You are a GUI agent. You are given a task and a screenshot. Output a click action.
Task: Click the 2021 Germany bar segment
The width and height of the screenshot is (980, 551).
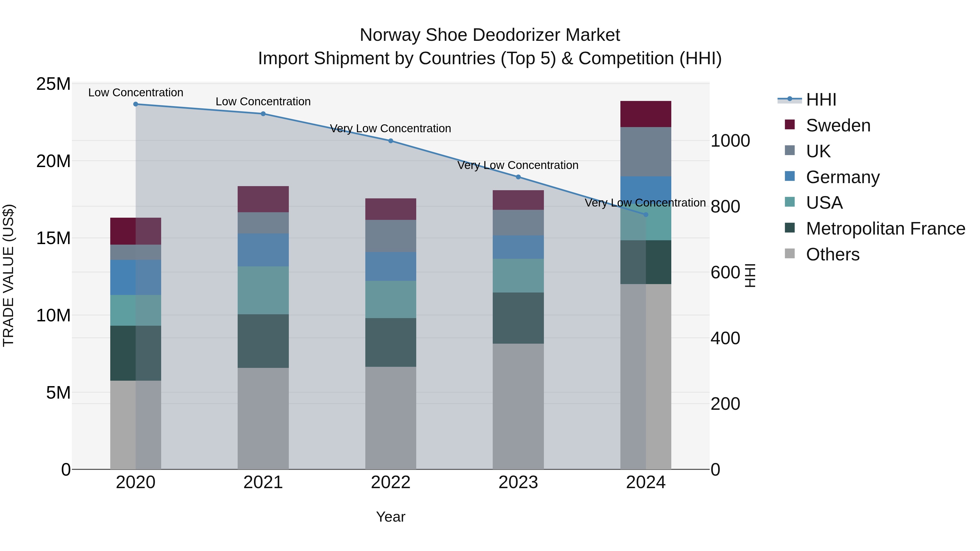pyautogui.click(x=263, y=250)
